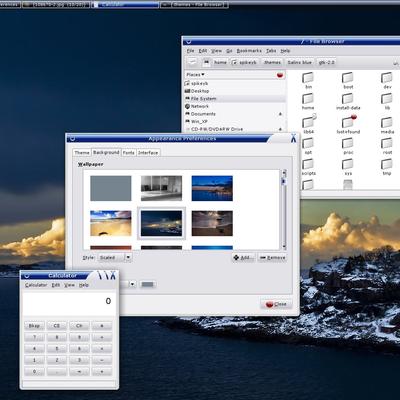400x400 pixels.
Task: Switch to the Fonts tab
Action: (x=128, y=153)
